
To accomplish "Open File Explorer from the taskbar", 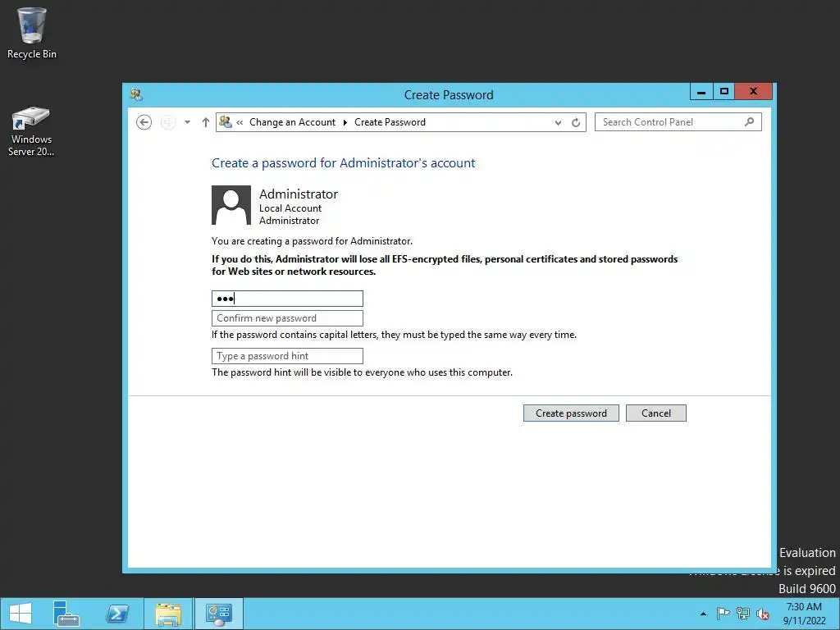I will 168,614.
